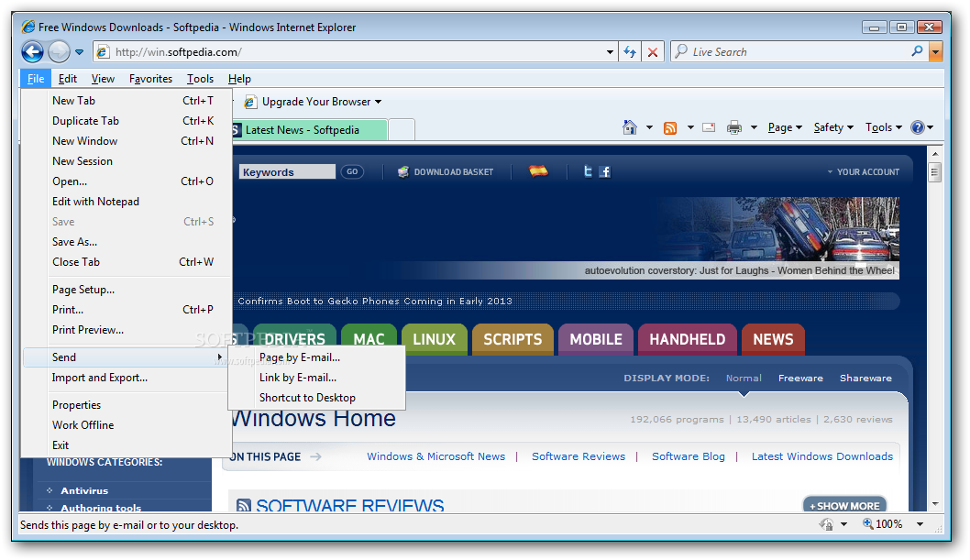Click the Keywords search field on page
Screen dimensions: 970x560
[x=287, y=171]
